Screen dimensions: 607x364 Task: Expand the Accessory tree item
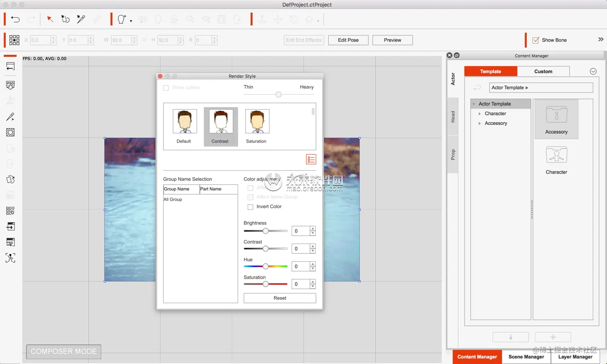pos(480,124)
